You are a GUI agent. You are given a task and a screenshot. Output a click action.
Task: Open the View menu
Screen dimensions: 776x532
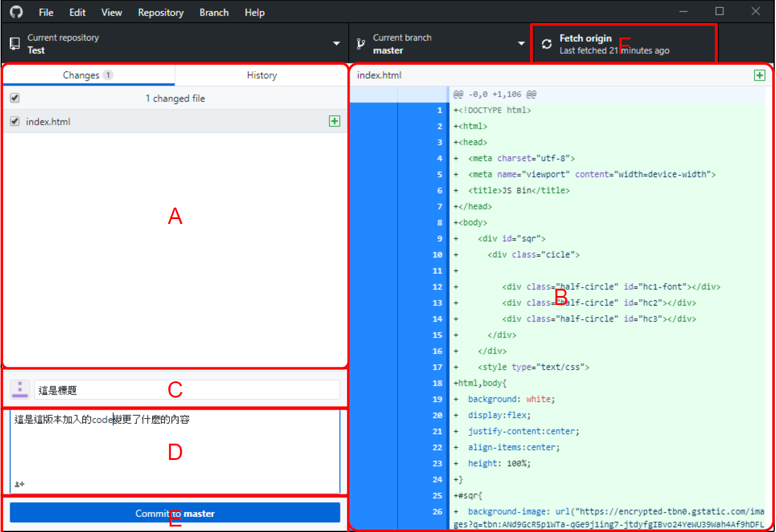click(111, 12)
